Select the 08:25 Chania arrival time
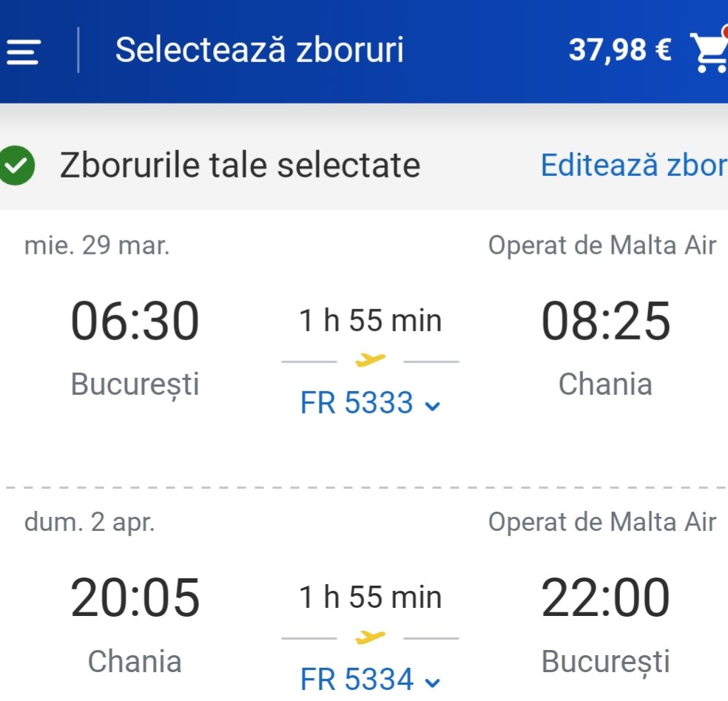728x701 pixels. [605, 322]
